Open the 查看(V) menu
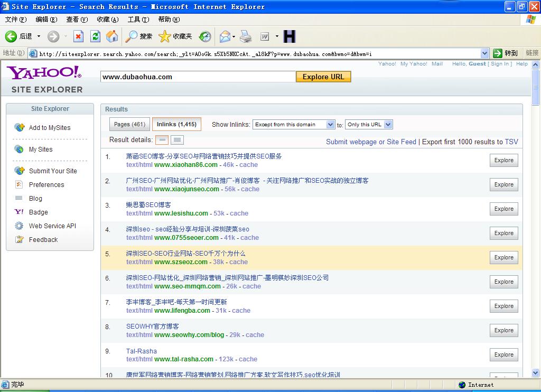The image size is (541, 392). (77, 20)
